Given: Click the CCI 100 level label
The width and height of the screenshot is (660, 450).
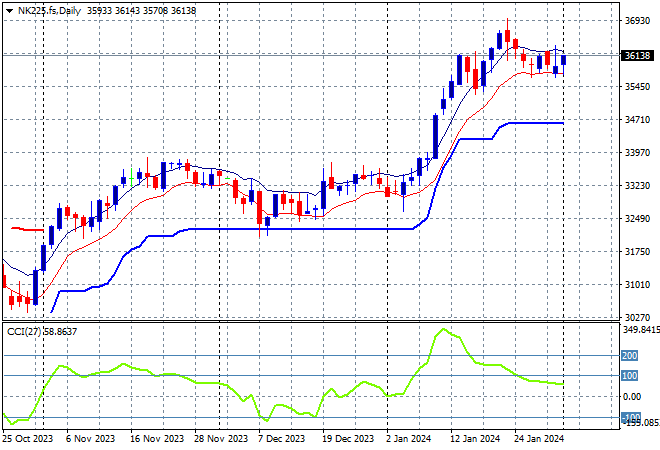Looking at the screenshot, I should tap(630, 375).
